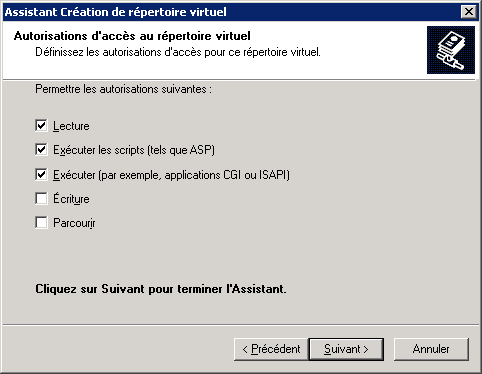The image size is (482, 374).
Task: Click the 'Autorisations d'accès au répertoire virtuel' heading
Action: [132, 36]
